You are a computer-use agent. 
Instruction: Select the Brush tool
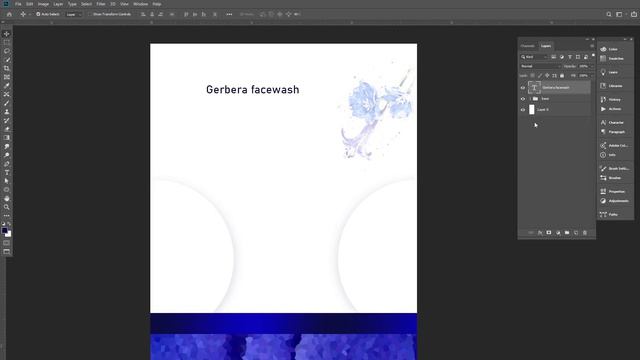coord(7,103)
